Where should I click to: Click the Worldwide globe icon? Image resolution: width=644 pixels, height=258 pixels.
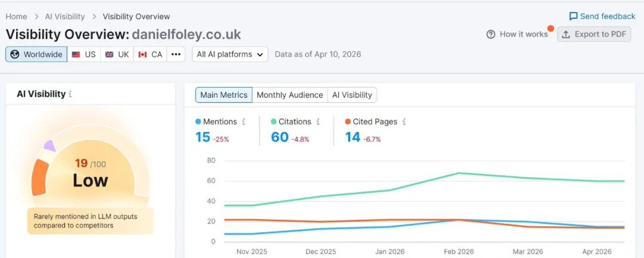pos(16,54)
